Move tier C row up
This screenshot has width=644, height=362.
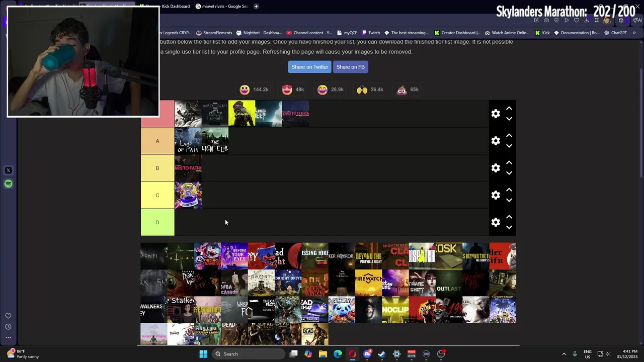509,190
